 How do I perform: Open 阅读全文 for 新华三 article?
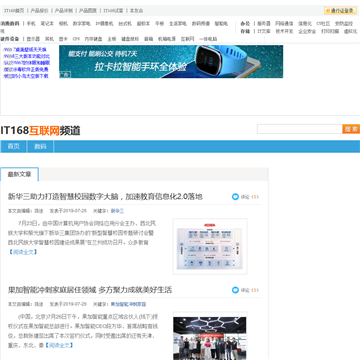[23, 252]
